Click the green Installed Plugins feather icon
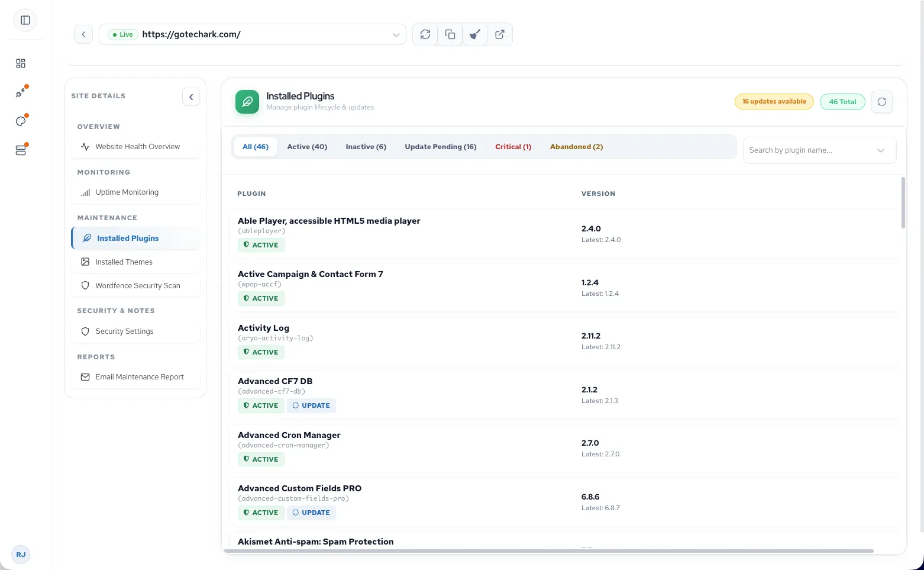Image resolution: width=924 pixels, height=570 pixels. coord(247,102)
